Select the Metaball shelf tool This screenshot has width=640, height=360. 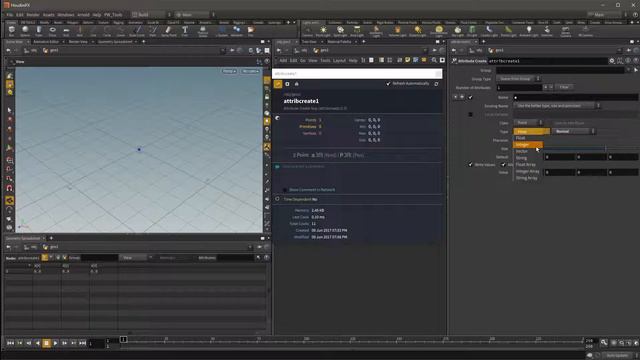[x=237, y=31]
